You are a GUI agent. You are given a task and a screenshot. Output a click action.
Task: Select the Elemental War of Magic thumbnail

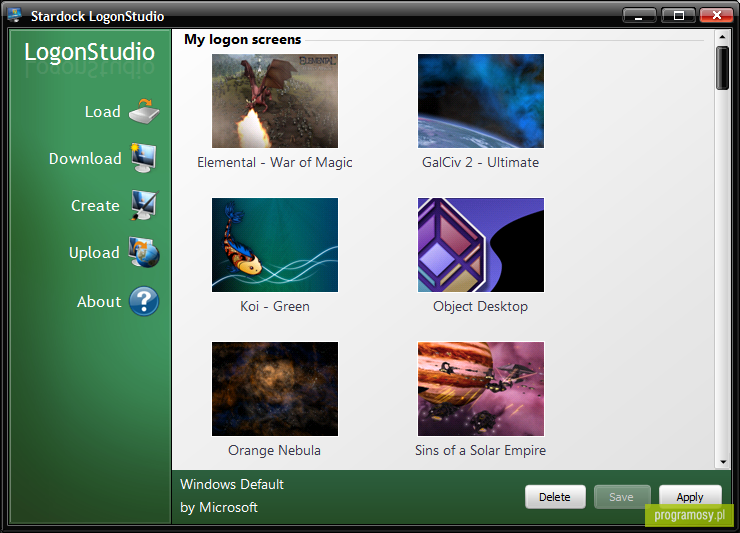(x=275, y=101)
